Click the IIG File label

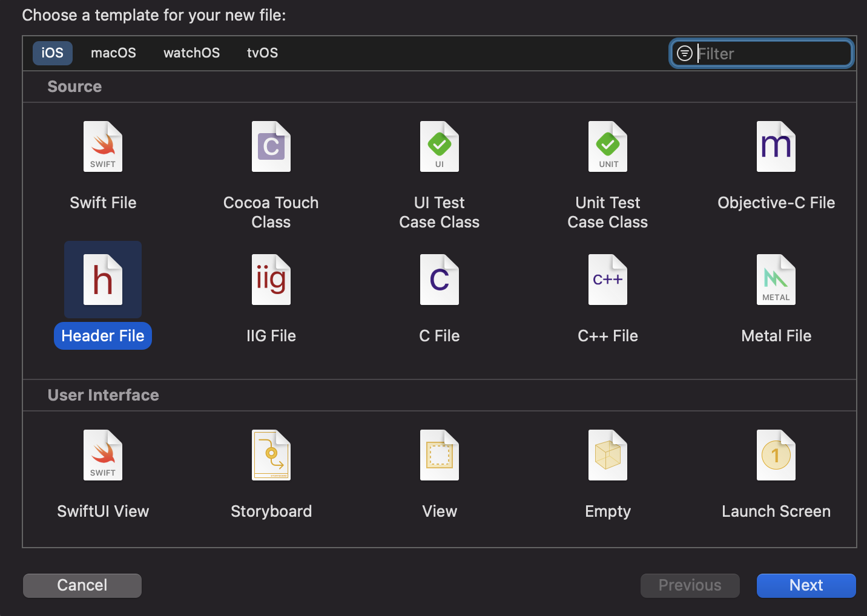271,336
